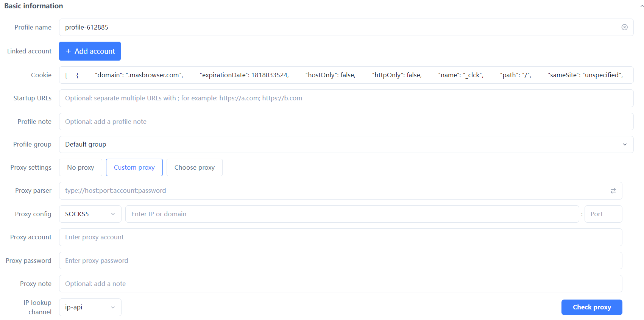This screenshot has height=320, width=644.
Task: Open the Profile group dropdown
Action: pos(346,144)
